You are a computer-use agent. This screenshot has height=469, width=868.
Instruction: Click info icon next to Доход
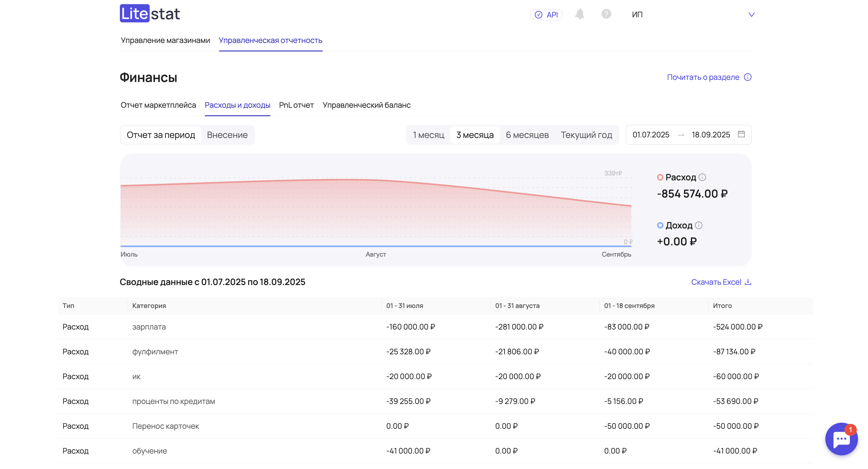tap(699, 225)
